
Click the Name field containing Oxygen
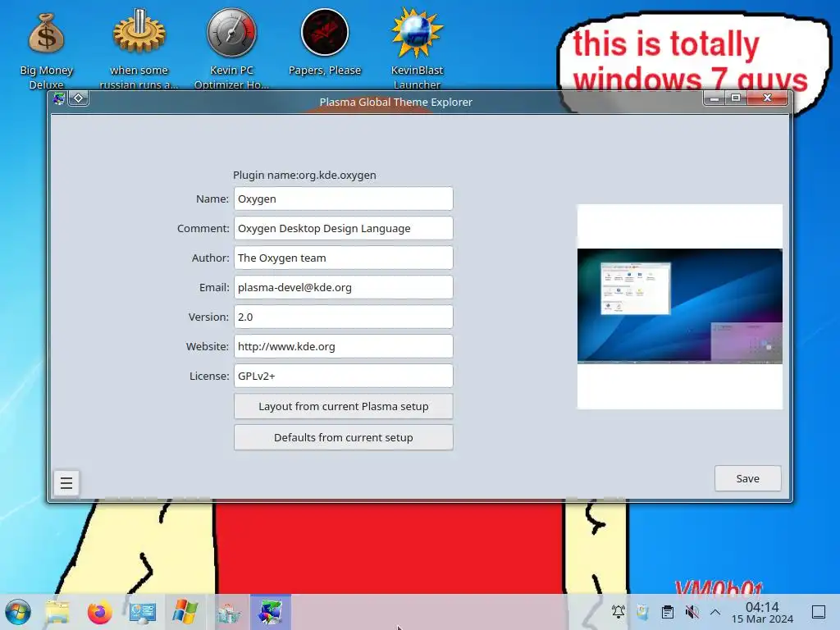344,199
